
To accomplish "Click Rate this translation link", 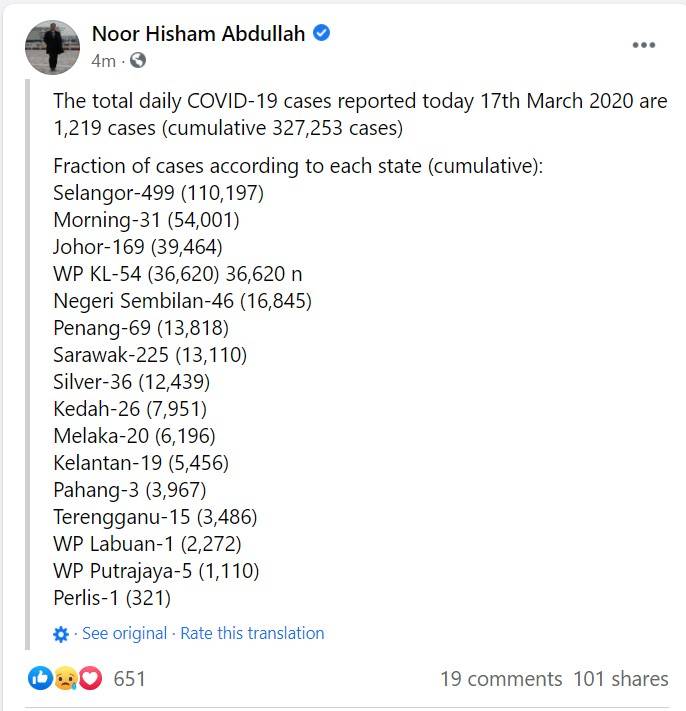I will point(252,633).
